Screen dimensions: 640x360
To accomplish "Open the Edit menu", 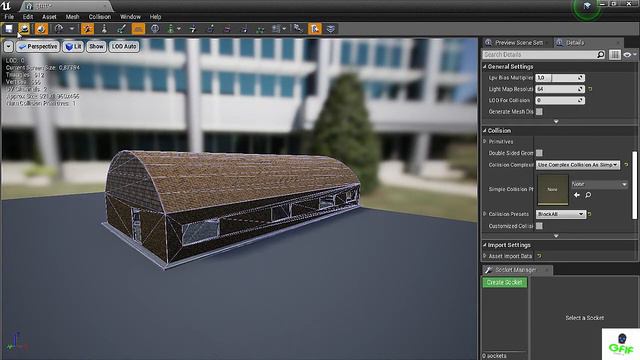I will [x=28, y=17].
